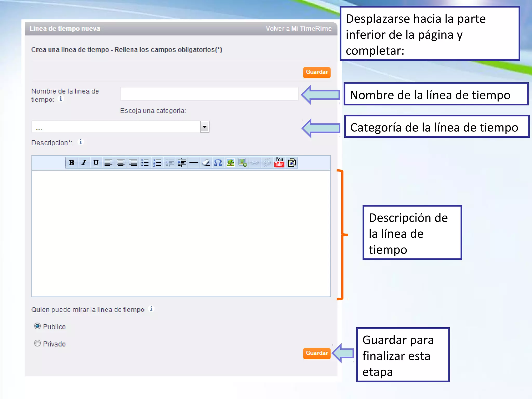Viewport: 532px width, 399px height.
Task: Align description text left
Action: coord(108,163)
